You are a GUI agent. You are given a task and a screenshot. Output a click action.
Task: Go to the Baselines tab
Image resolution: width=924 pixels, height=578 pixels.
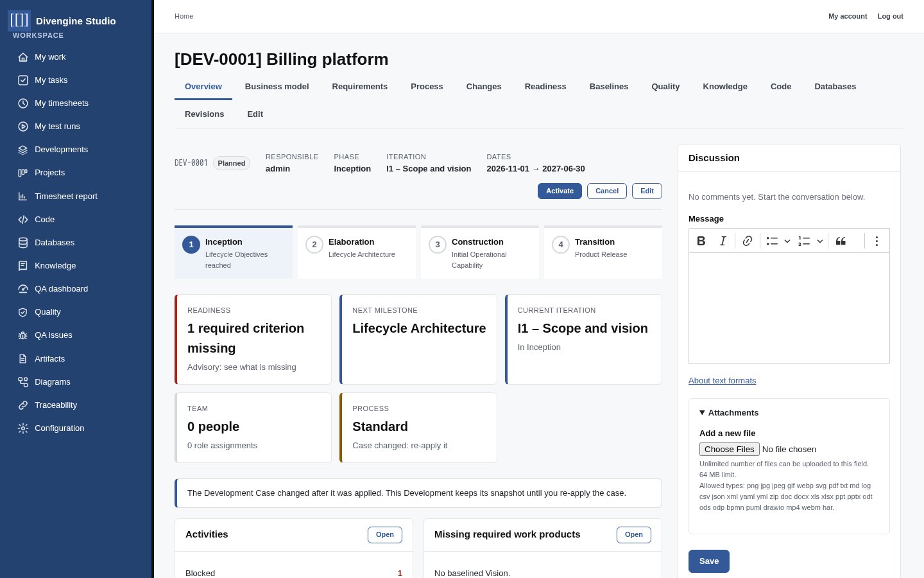point(609,87)
